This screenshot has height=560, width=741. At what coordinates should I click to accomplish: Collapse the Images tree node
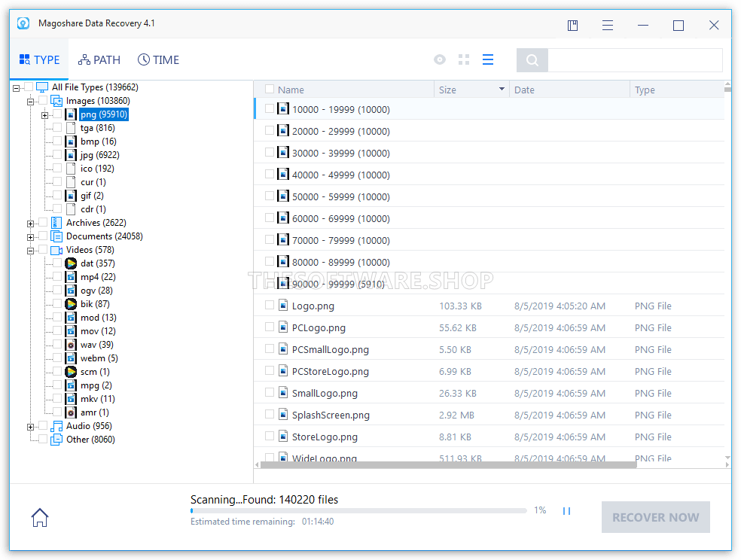click(x=31, y=102)
